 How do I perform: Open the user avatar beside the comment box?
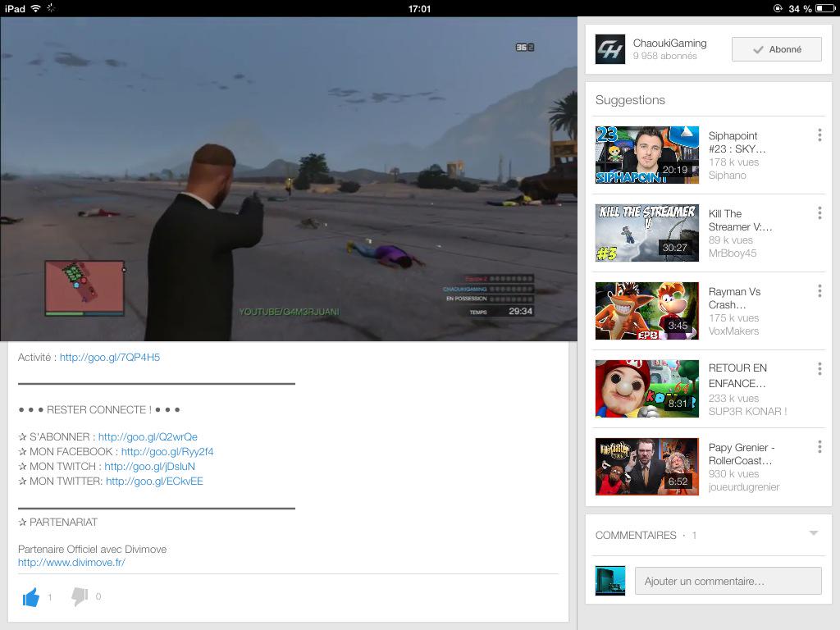tap(610, 581)
